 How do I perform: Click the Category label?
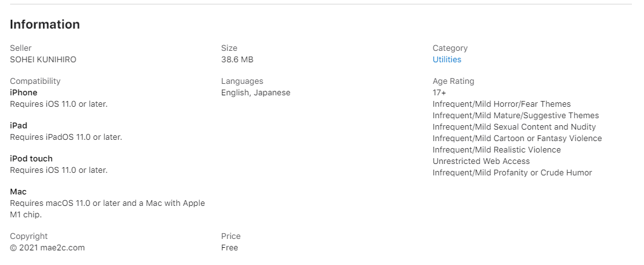click(x=450, y=48)
